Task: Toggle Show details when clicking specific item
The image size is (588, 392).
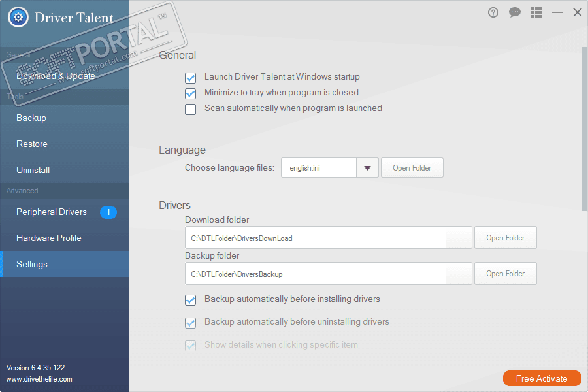Action: [x=191, y=346]
